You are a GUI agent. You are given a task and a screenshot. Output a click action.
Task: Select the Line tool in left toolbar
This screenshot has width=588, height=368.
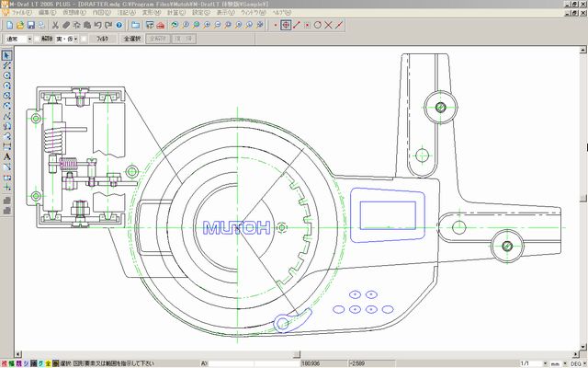[x=6, y=65]
